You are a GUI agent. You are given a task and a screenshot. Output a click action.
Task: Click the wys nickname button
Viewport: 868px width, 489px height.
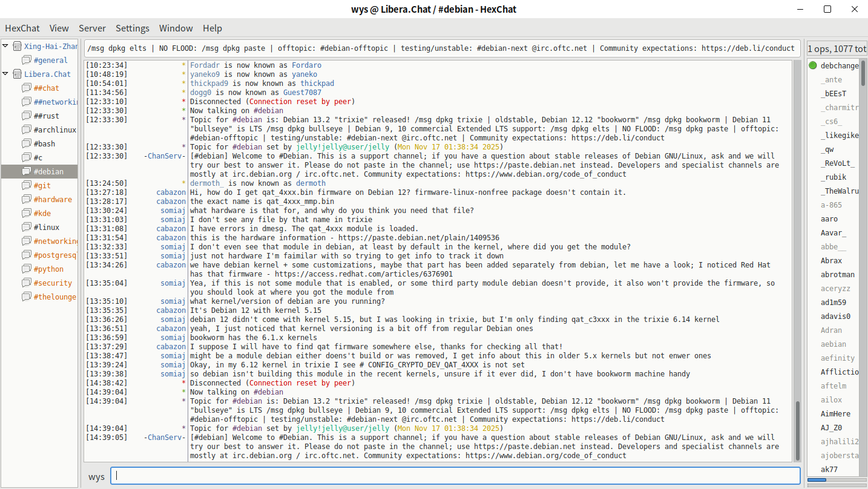tap(96, 476)
